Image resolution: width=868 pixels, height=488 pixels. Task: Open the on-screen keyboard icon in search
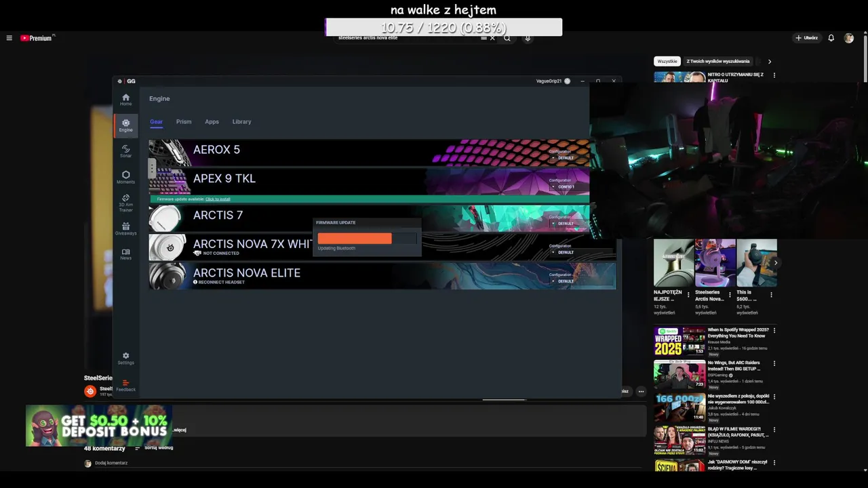[484, 38]
